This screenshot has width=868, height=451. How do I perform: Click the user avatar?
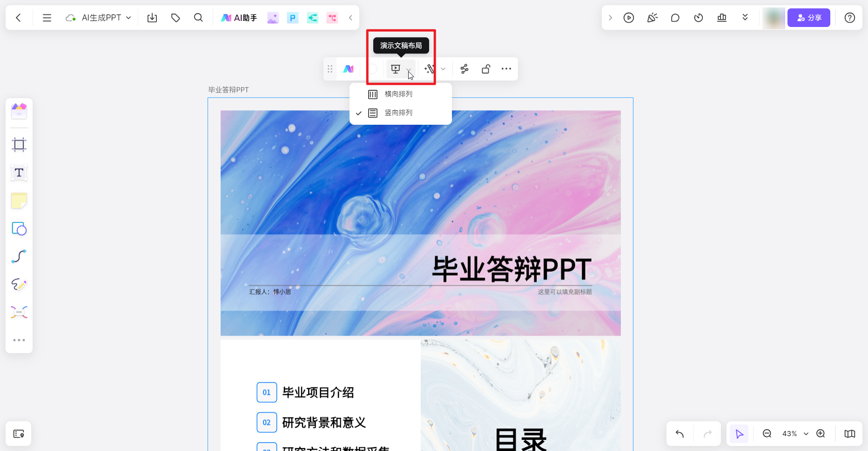[x=774, y=18]
